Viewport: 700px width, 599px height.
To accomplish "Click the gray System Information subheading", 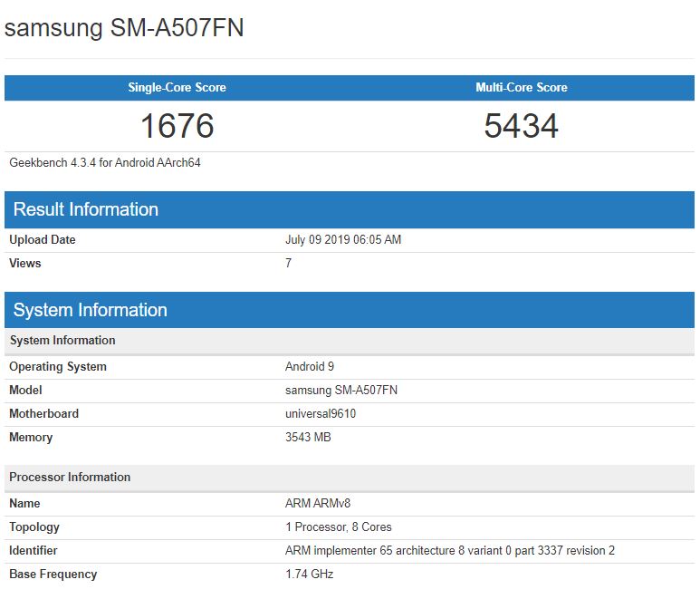I will pos(62,341).
